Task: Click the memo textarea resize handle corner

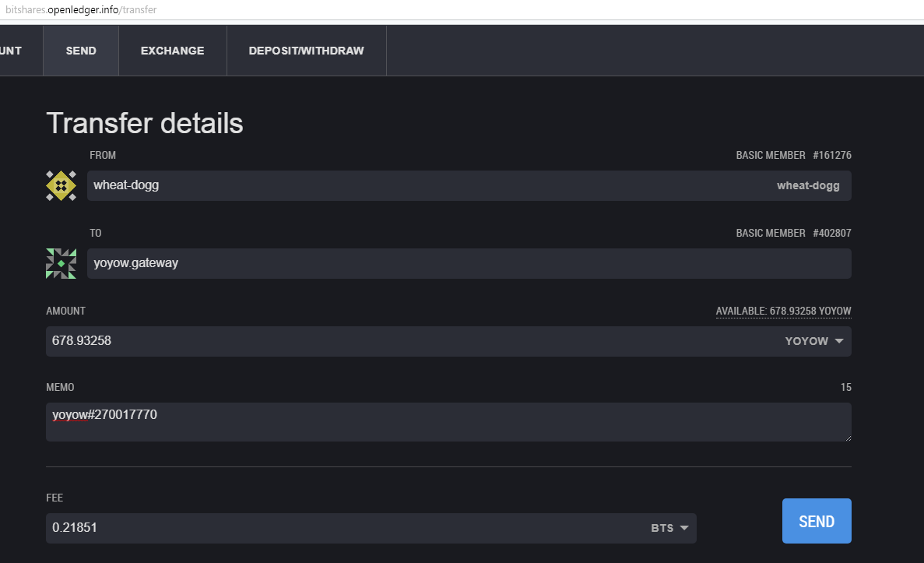Action: pyautogui.click(x=848, y=438)
